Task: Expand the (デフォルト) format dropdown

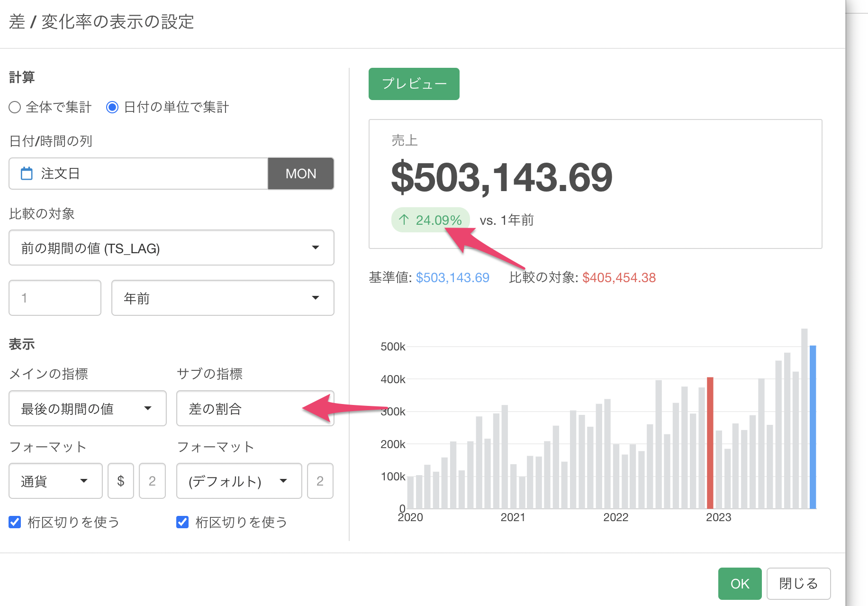Action: coord(238,481)
